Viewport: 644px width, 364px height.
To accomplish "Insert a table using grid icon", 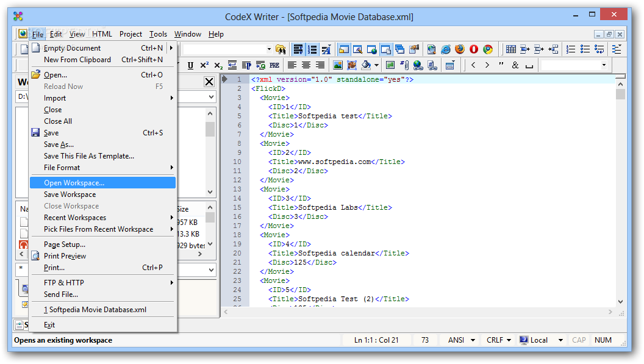I will 511,50.
